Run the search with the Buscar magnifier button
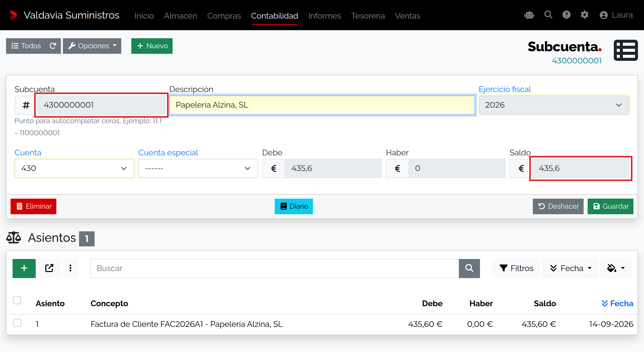 pos(469,268)
